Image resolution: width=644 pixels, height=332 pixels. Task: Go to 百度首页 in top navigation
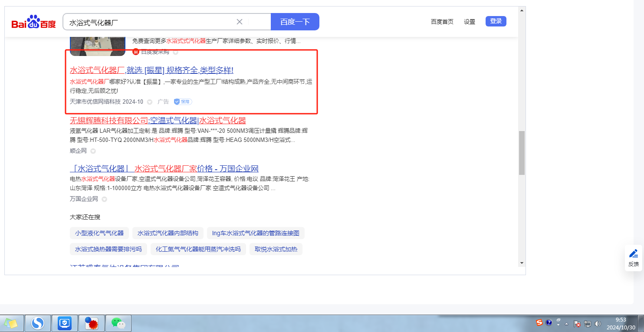pos(442,22)
